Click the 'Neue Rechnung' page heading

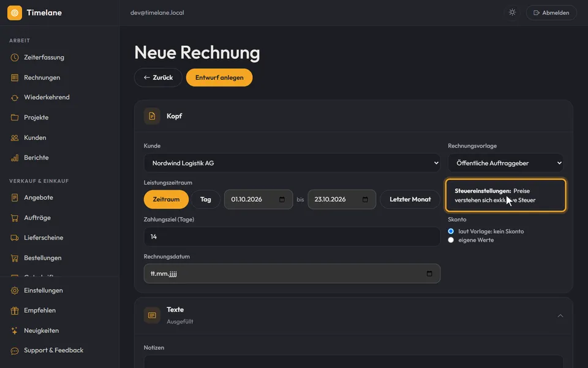click(197, 53)
